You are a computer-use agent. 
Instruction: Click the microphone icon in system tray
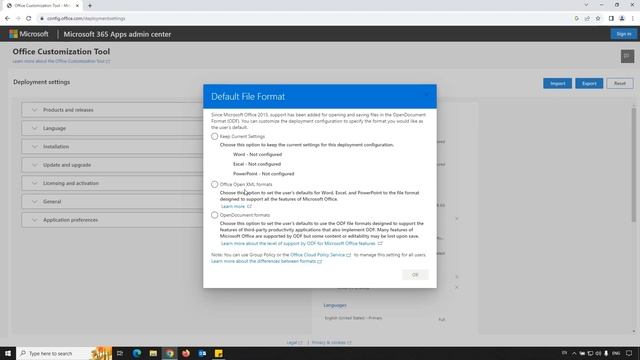click(x=606, y=353)
